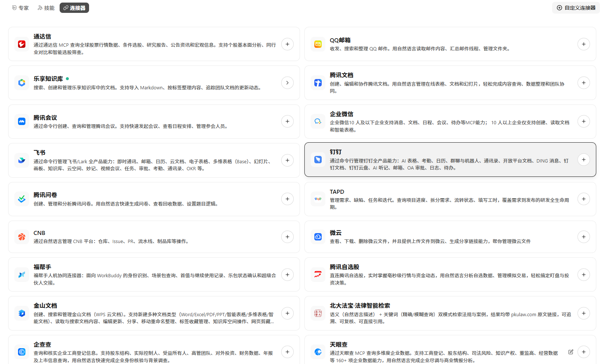This screenshot has height=364, width=604.
Task: Click the 福帮手 logo icon
Action: (x=22, y=275)
